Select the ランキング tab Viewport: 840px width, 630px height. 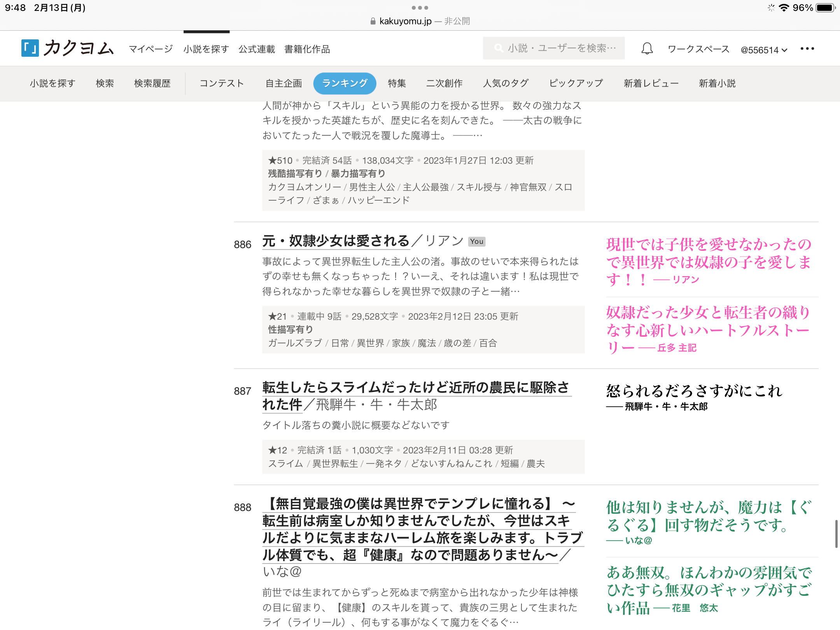pos(345,83)
